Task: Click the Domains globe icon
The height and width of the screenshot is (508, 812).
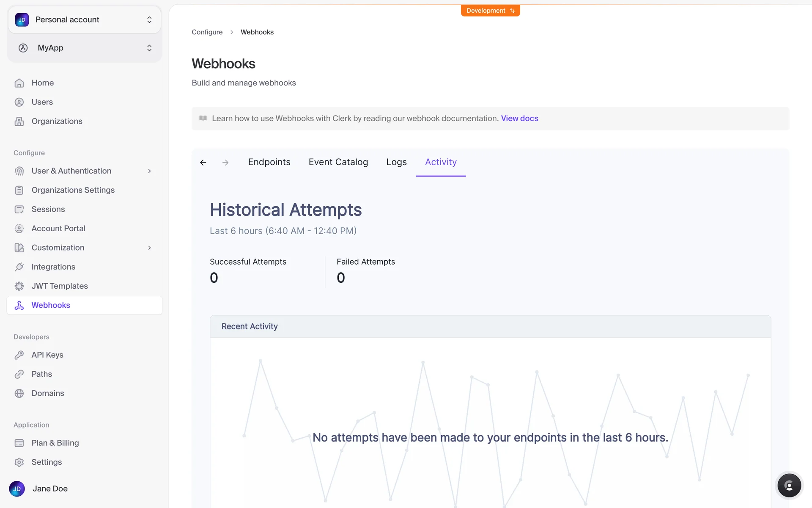Action: 19,393
